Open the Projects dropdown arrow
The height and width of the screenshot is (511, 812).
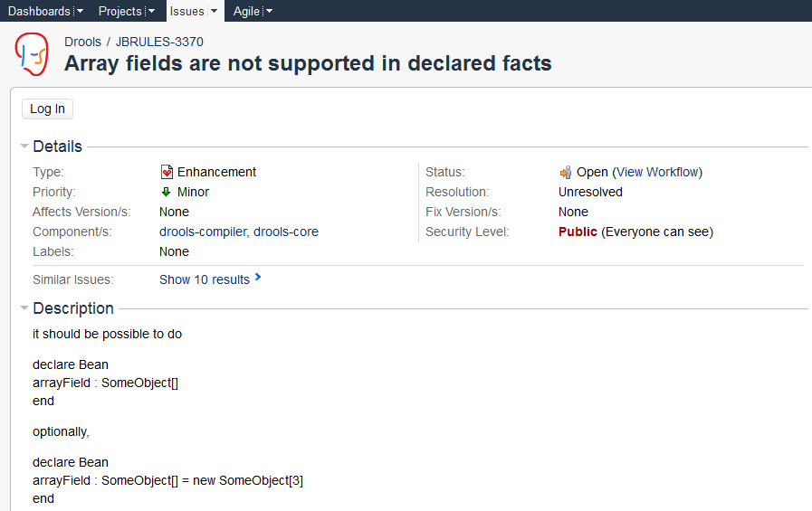click(151, 11)
